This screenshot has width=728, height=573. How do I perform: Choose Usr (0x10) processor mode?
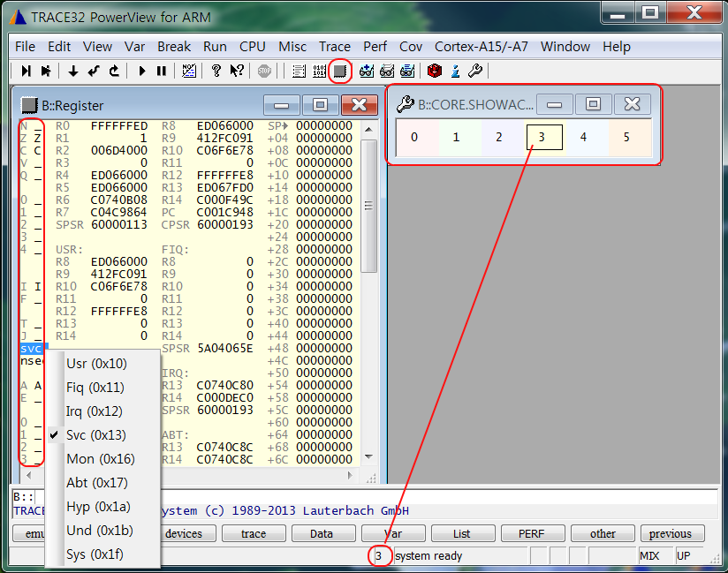[95, 363]
